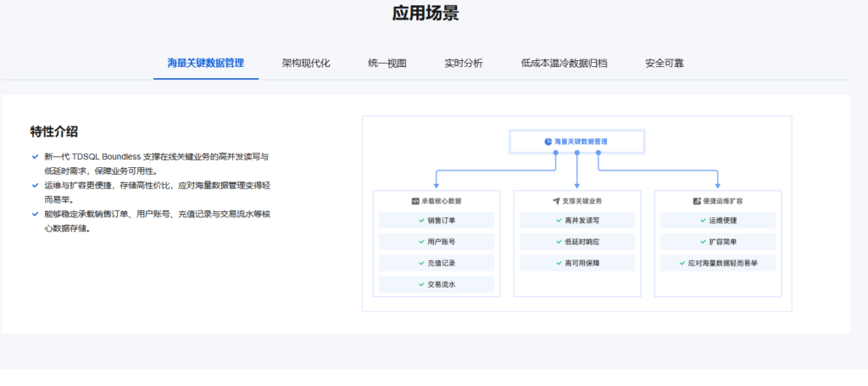Click the 高可用保障 item text

581,263
